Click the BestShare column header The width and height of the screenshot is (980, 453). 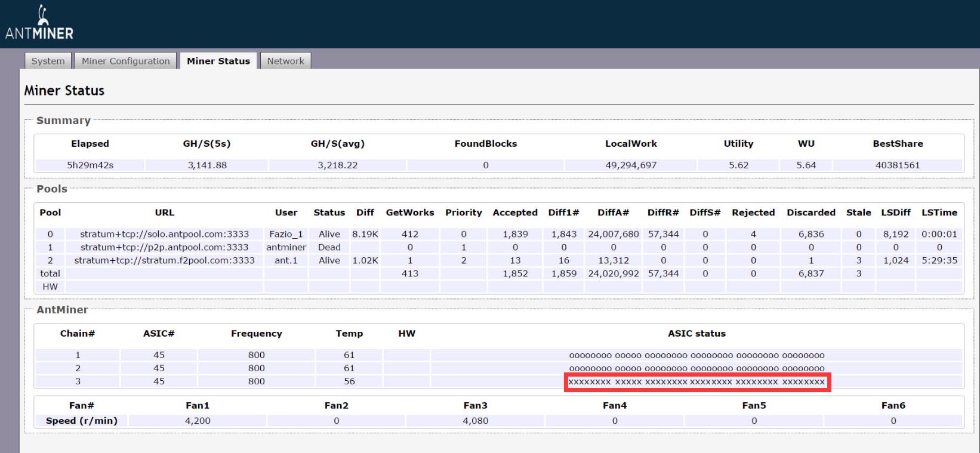[897, 144]
